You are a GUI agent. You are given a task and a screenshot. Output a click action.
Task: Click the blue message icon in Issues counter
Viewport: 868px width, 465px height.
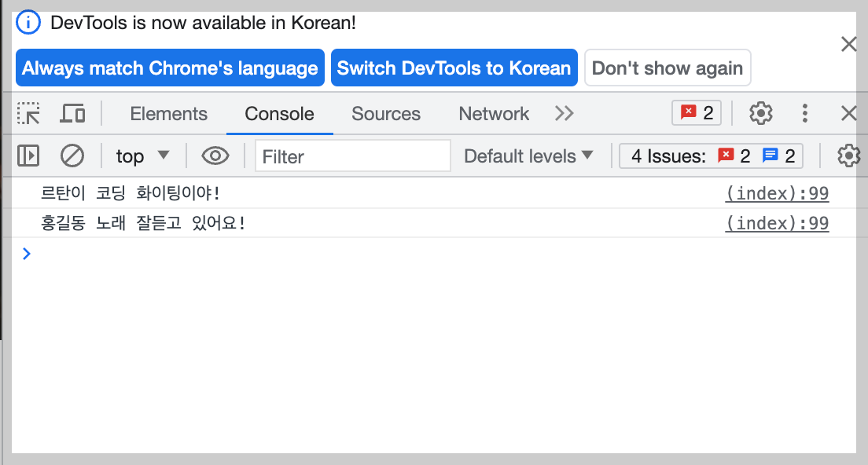point(770,156)
